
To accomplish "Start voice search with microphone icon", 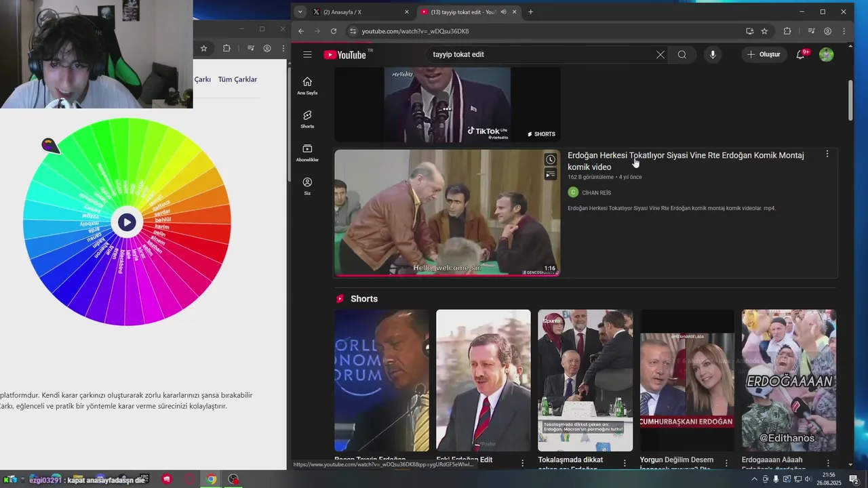I will coord(712,54).
